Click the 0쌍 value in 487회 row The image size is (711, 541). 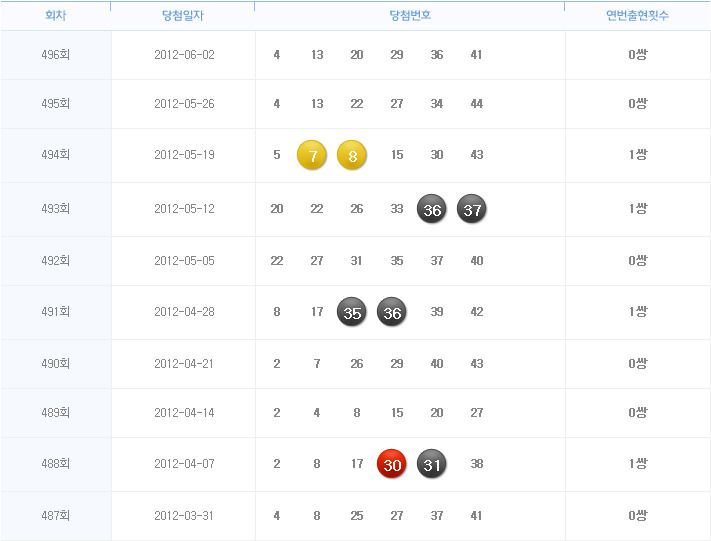click(x=638, y=516)
